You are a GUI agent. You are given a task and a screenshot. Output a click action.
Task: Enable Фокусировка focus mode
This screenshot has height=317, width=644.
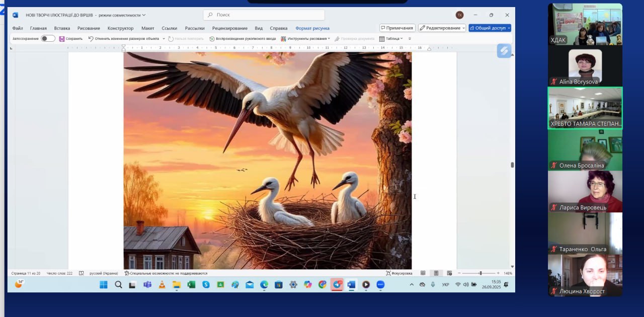click(x=399, y=273)
